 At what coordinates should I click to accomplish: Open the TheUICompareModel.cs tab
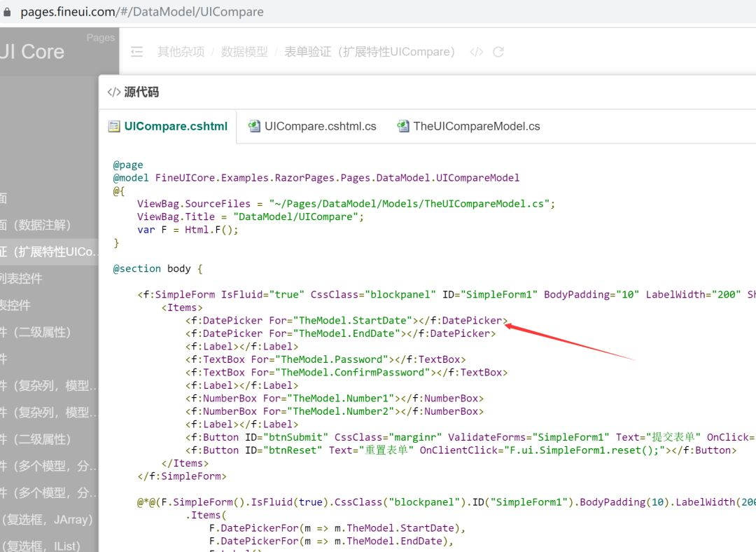pos(468,126)
